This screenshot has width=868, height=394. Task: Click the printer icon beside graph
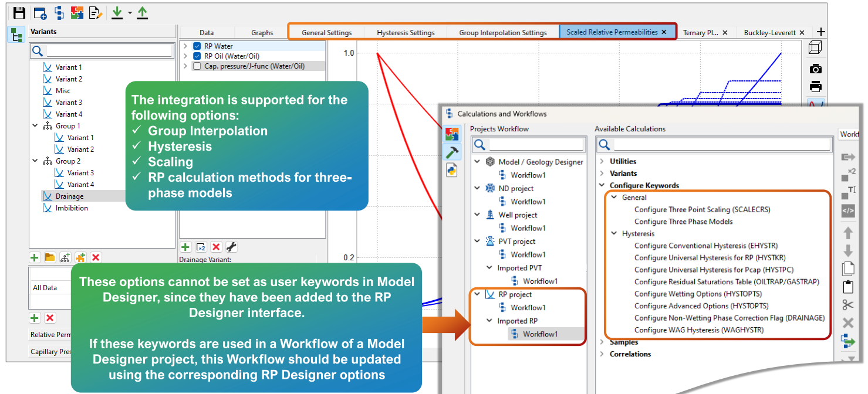click(x=815, y=87)
